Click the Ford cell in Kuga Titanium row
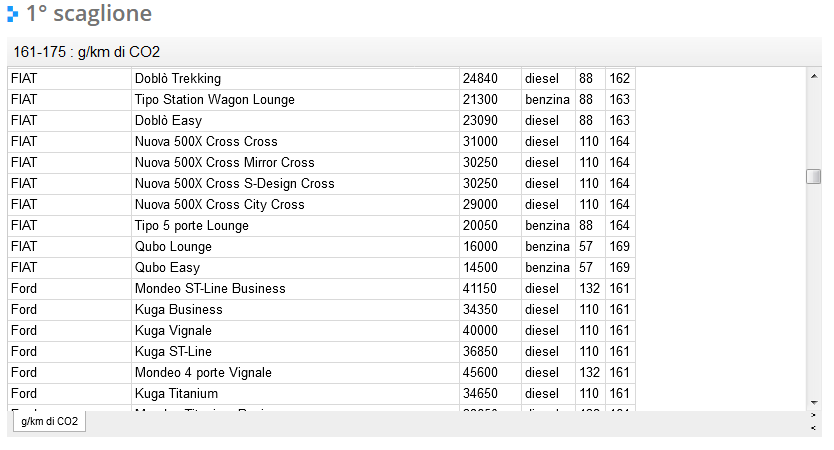The height and width of the screenshot is (450, 834). (x=69, y=394)
